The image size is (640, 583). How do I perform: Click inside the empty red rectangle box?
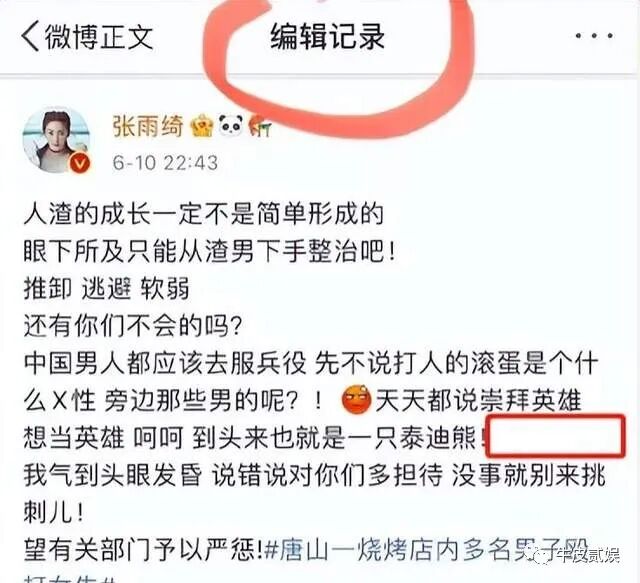(x=556, y=436)
